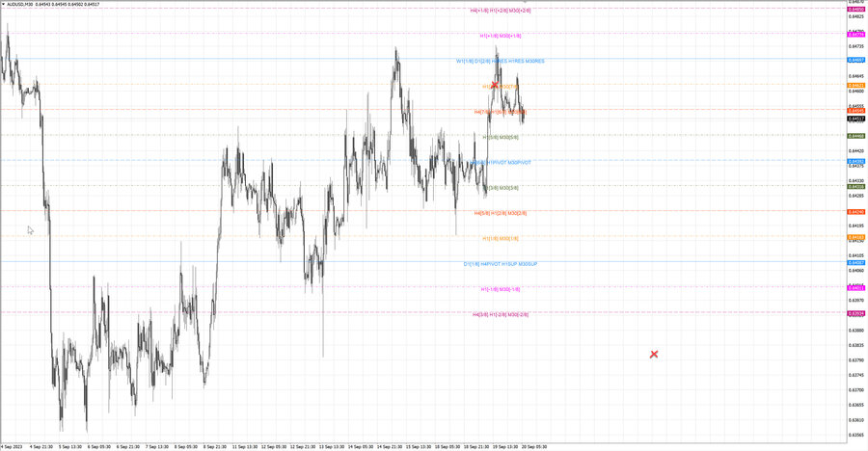Click the arrow icon before AUDUSD,M30 title

click(x=3, y=4)
